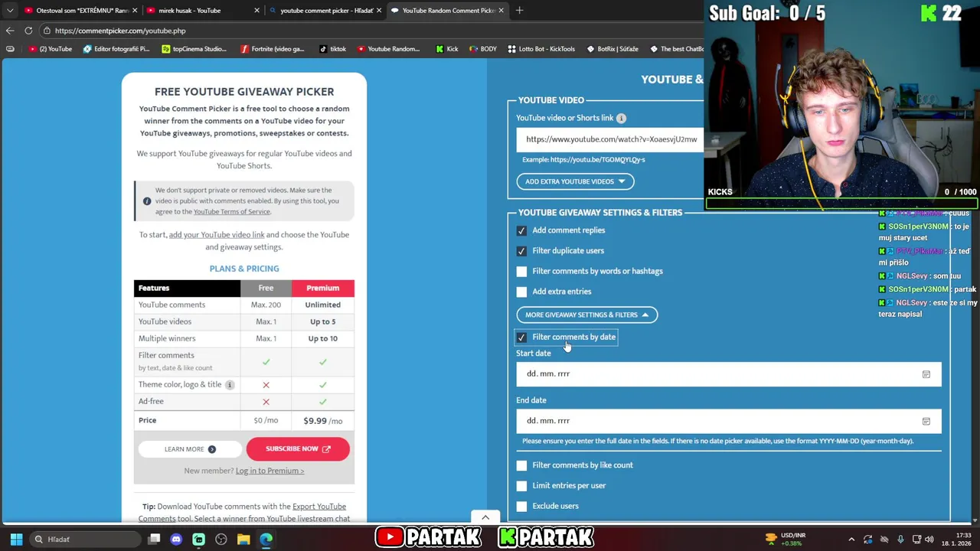
Task: Open the '(2) YouTube' bookmark
Action: pos(50,49)
